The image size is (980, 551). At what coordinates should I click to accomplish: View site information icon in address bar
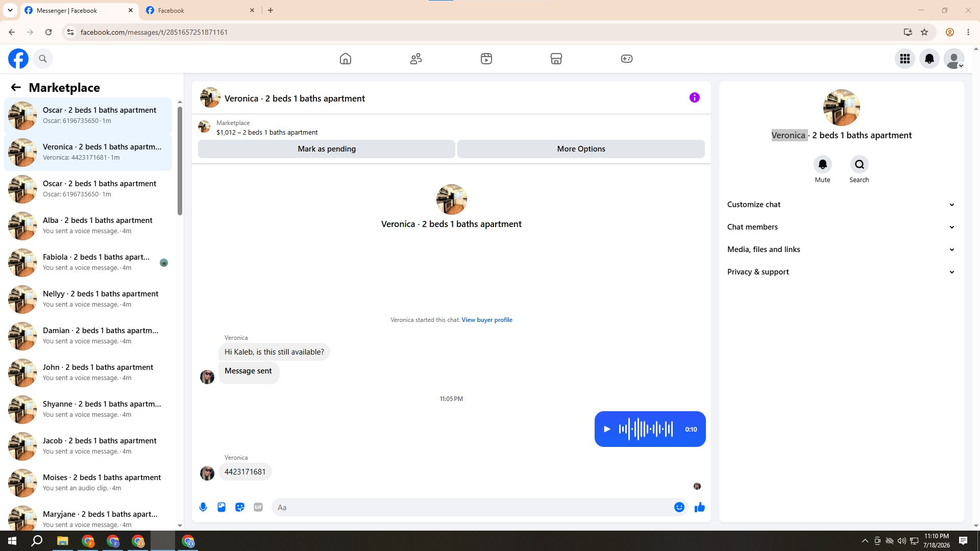click(70, 32)
